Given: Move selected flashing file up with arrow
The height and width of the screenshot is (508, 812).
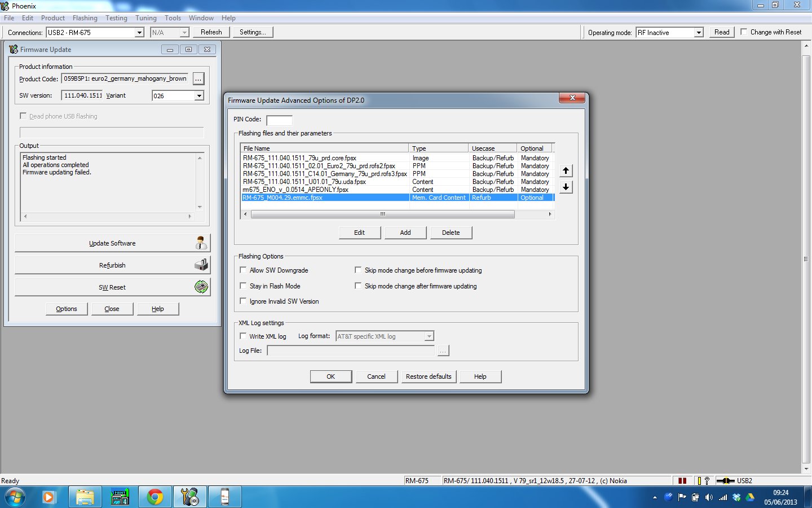Looking at the screenshot, I should [x=566, y=170].
